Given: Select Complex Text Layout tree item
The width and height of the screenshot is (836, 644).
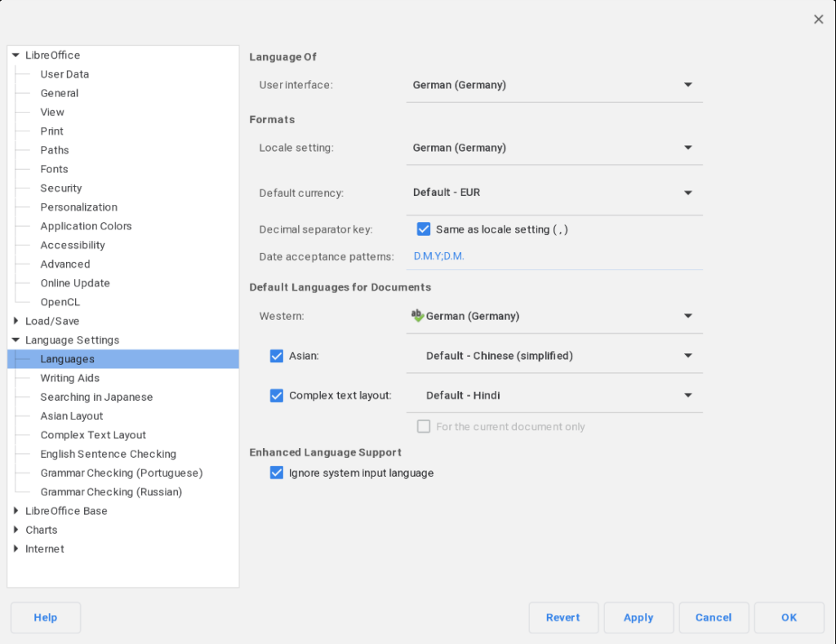Looking at the screenshot, I should pyautogui.click(x=93, y=435).
